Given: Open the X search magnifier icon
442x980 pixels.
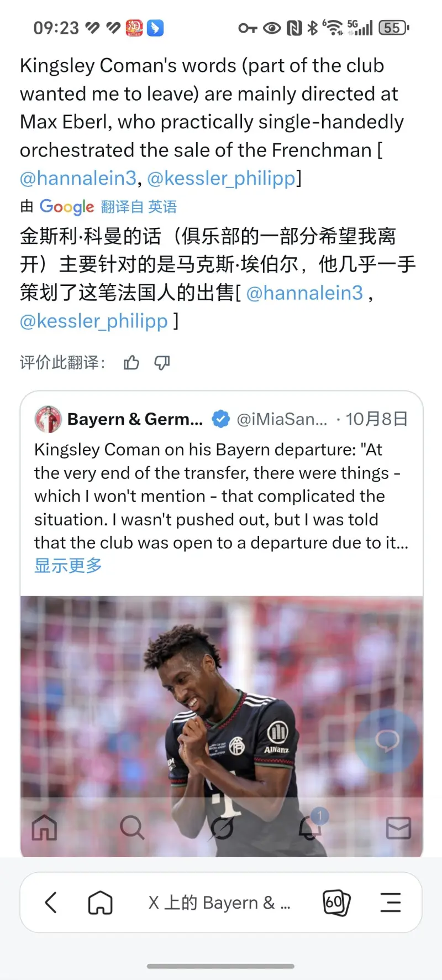Looking at the screenshot, I should coord(132,828).
